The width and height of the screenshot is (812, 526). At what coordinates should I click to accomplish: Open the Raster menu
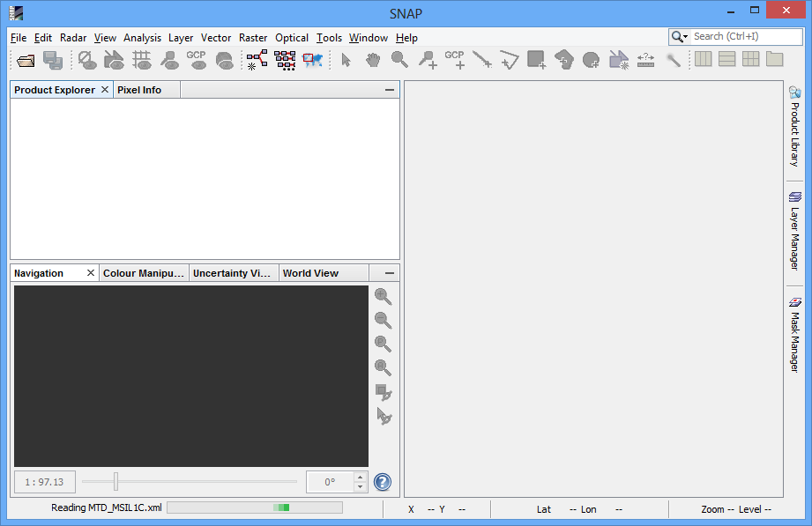tap(253, 38)
